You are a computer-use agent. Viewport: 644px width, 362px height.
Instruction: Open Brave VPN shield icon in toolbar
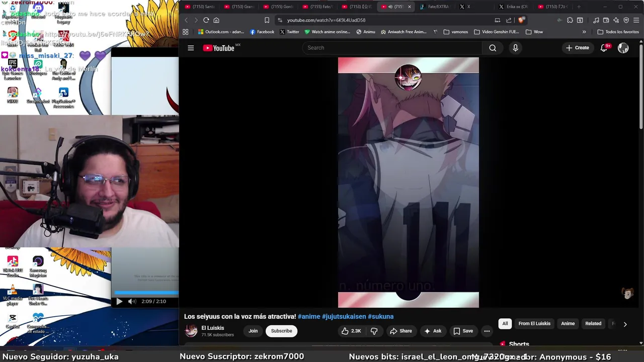pos(626,20)
